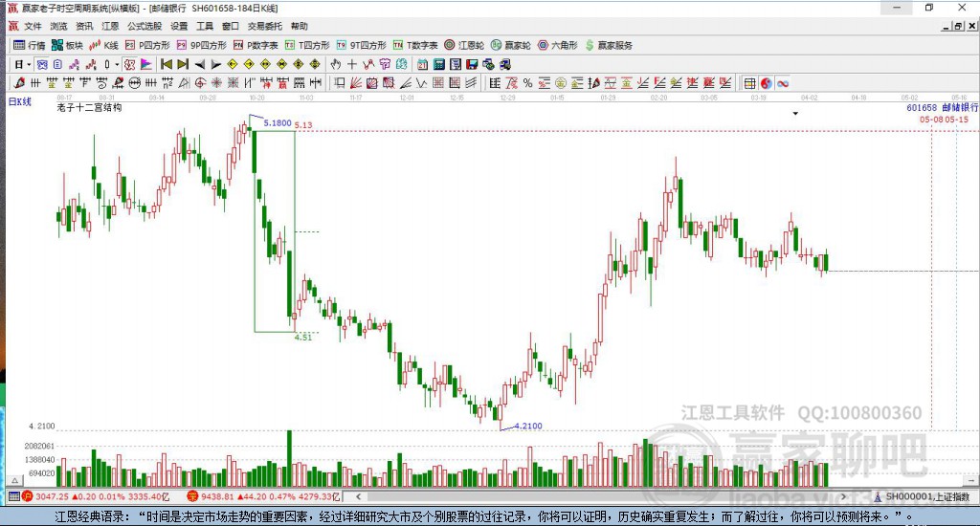The height and width of the screenshot is (526, 980).
Task: Open the P数字表 tool
Action: point(256,45)
